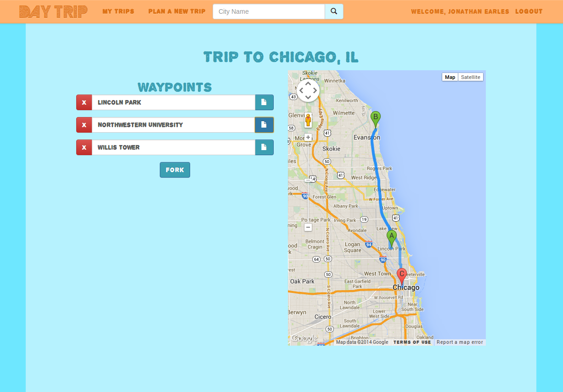Click the Waypoints heading
This screenshot has width=563, height=392.
pos(175,87)
